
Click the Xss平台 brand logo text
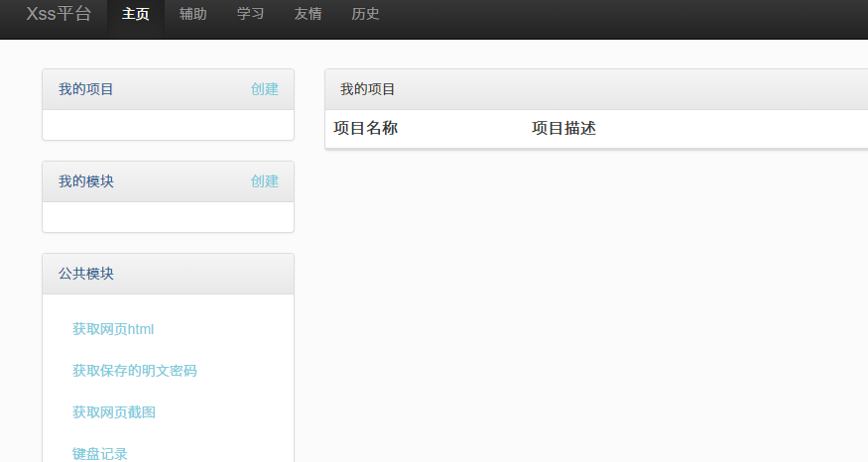pos(59,13)
